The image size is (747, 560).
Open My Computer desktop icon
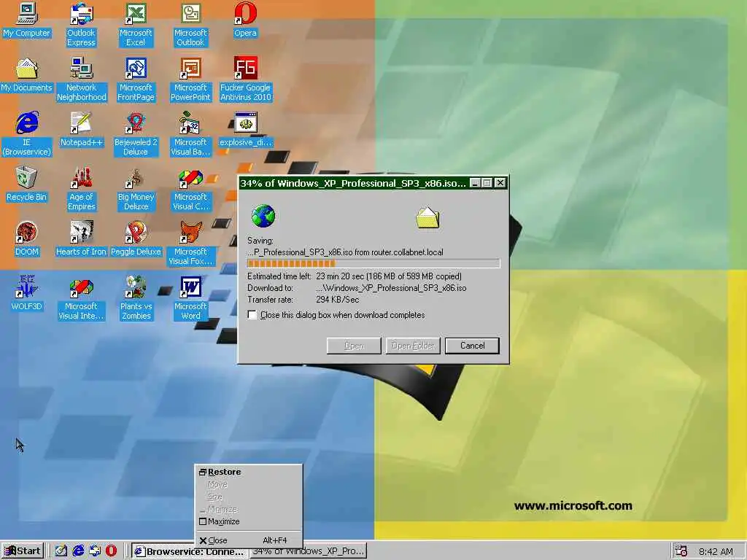(x=27, y=20)
